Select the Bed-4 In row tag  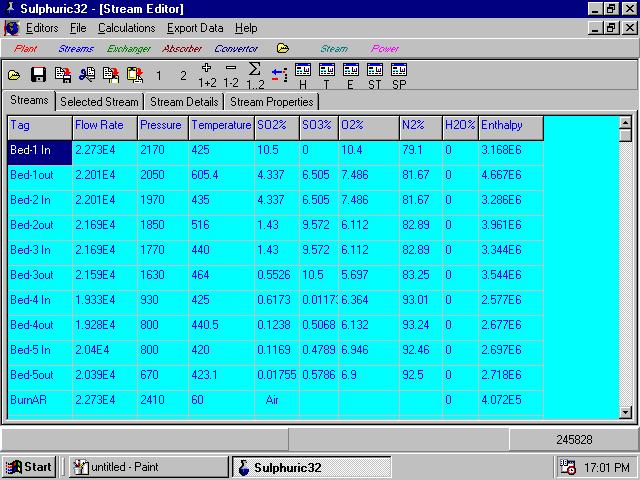click(x=40, y=302)
